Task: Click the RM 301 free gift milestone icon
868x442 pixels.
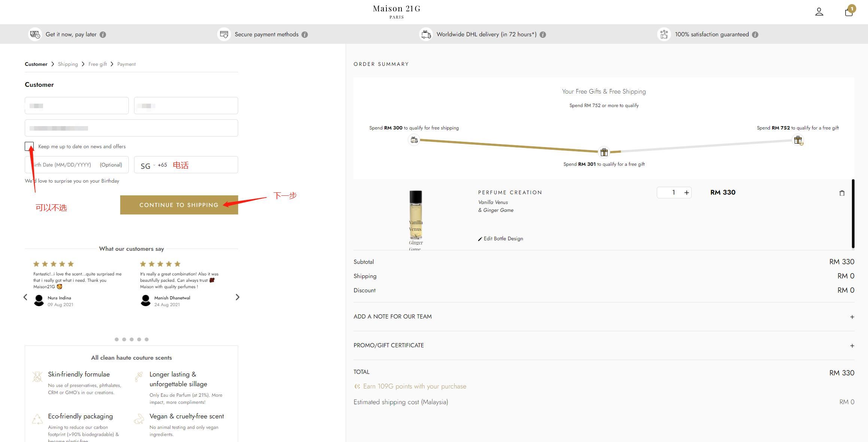Action: pyautogui.click(x=604, y=152)
